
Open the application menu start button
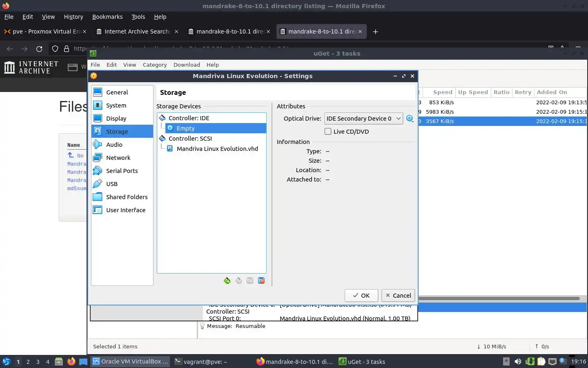click(7, 361)
